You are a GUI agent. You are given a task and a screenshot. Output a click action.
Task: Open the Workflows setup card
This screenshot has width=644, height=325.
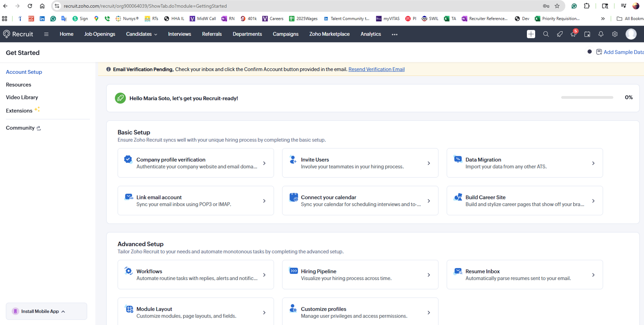point(195,275)
